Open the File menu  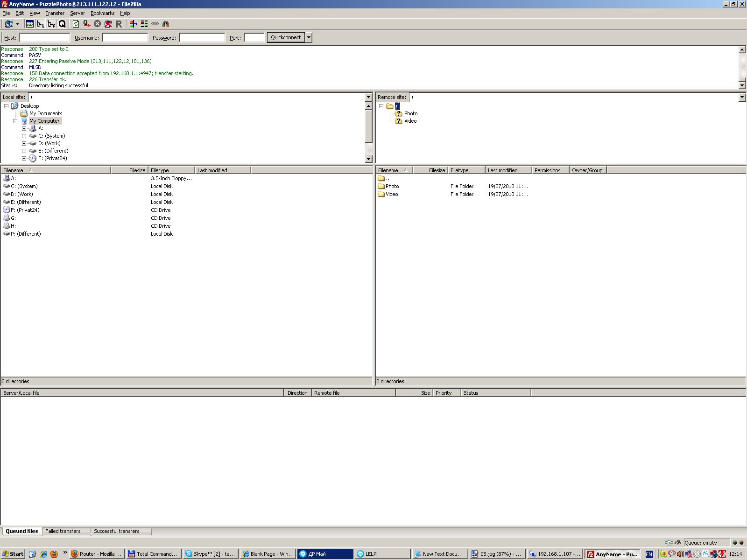[6, 13]
